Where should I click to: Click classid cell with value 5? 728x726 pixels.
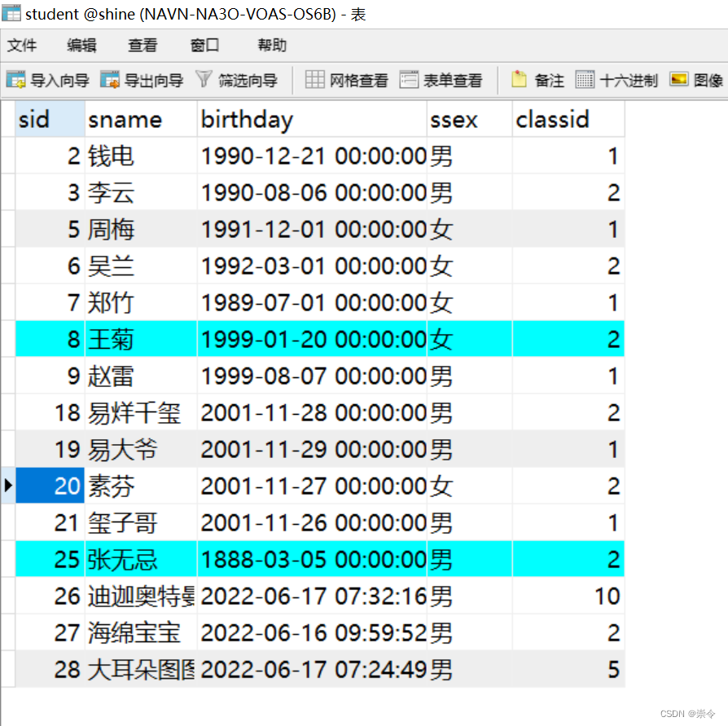coord(568,669)
